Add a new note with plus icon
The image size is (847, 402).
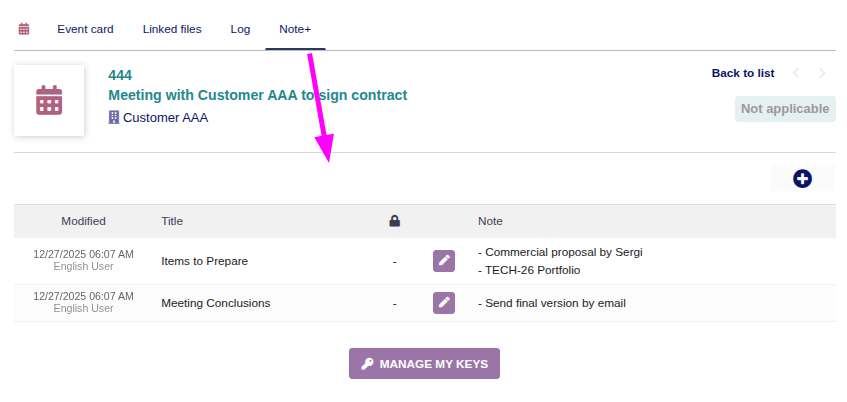(x=802, y=179)
